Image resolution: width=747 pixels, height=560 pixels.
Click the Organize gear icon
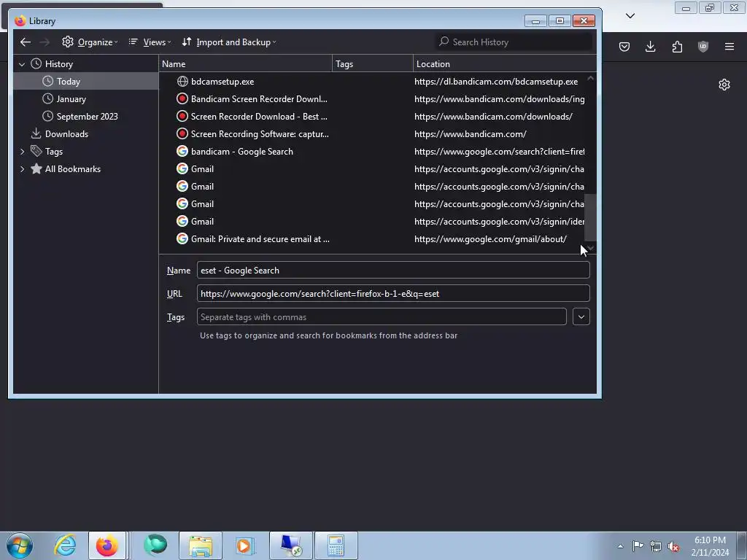point(68,42)
